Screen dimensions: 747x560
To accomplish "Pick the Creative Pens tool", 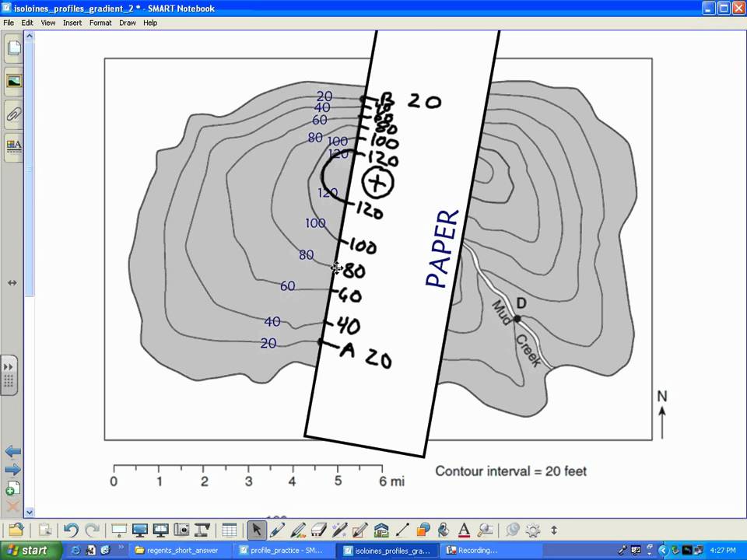I will [x=298, y=530].
